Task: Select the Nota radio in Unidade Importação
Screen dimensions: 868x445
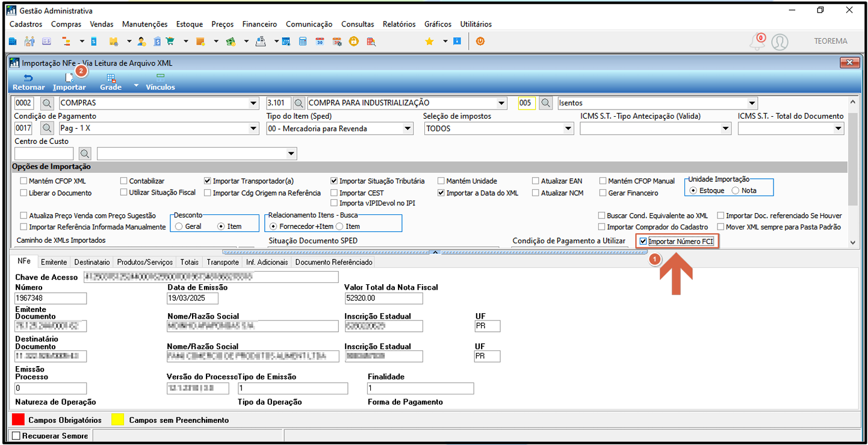Action: [x=735, y=190]
